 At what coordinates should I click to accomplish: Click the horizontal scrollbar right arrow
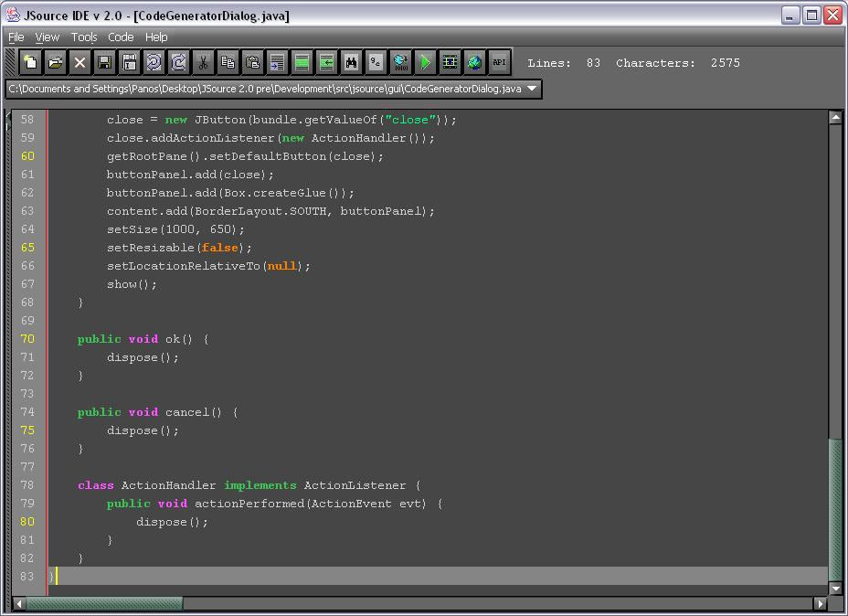tap(821, 603)
